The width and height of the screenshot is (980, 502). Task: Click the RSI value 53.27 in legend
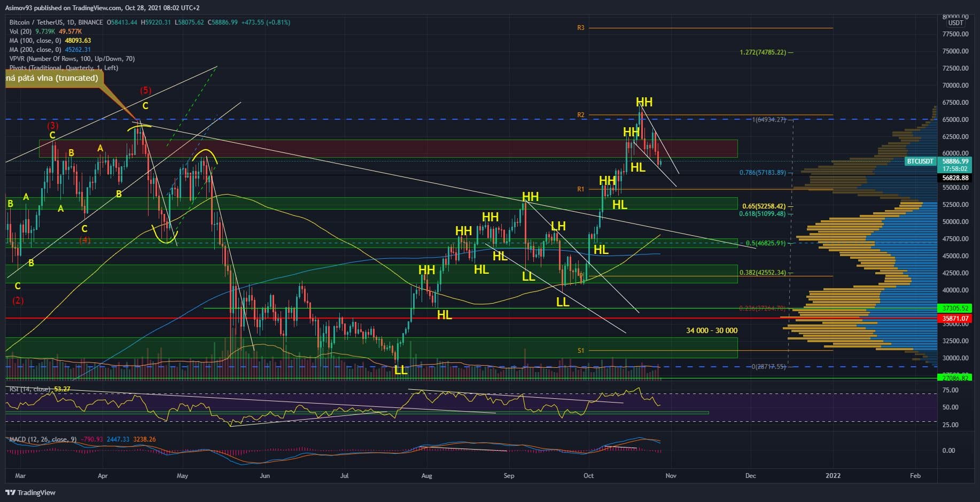point(63,389)
